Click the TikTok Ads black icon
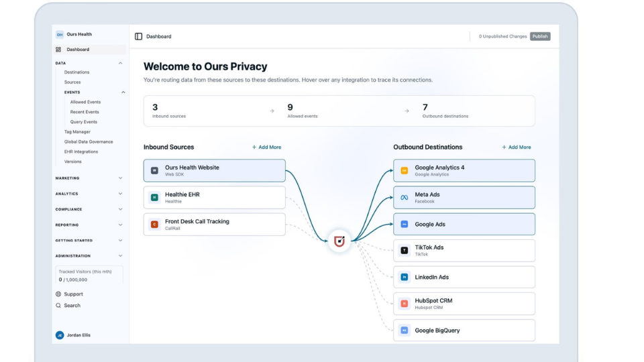Image resolution: width=644 pixels, height=362 pixels. click(404, 250)
